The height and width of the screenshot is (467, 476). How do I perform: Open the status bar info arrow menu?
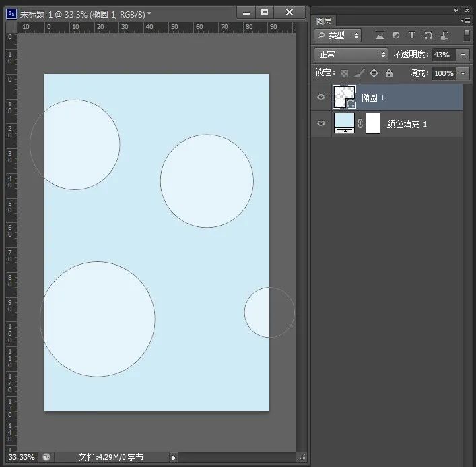(173, 458)
